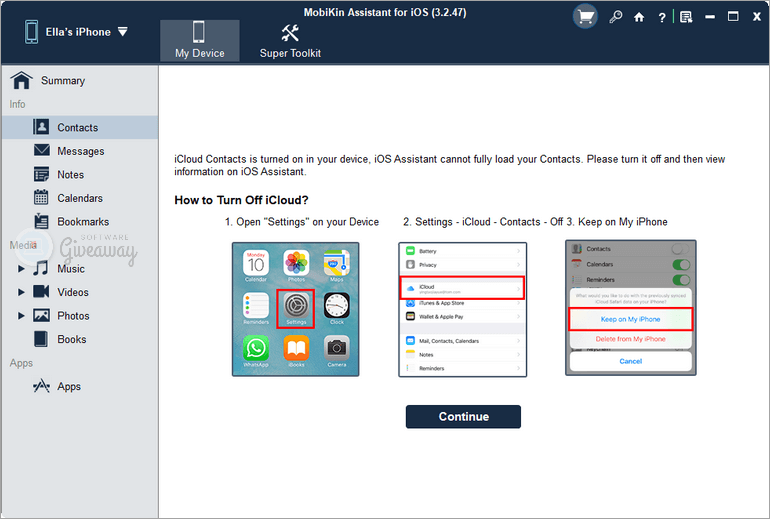The height and width of the screenshot is (519, 770).
Task: Click the "3. Keep on My iPhone" caption
Action: pyautogui.click(x=617, y=222)
